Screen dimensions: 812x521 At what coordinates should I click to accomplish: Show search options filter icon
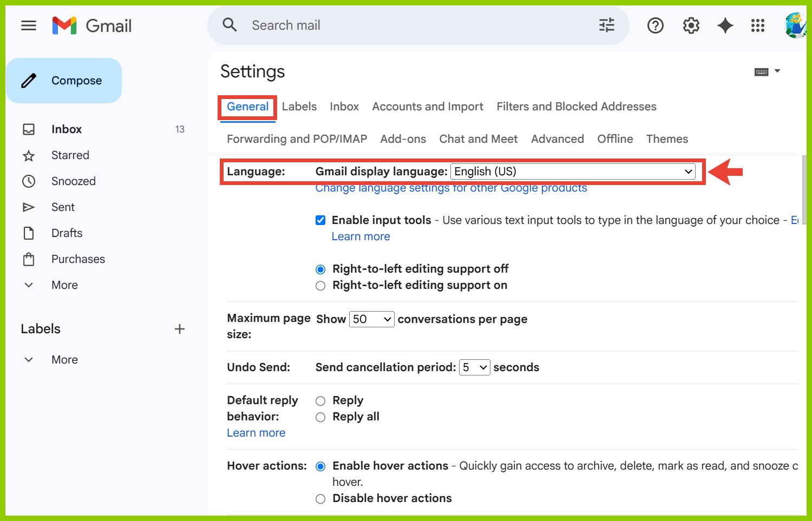click(607, 25)
